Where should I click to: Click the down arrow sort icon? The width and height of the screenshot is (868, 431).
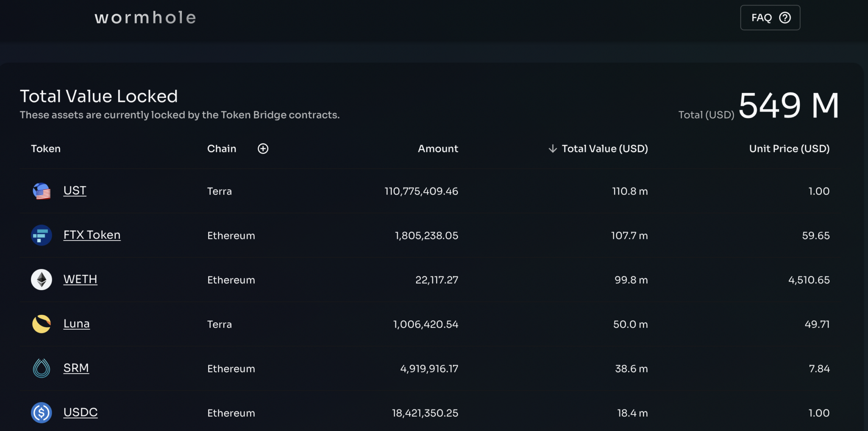tap(553, 148)
